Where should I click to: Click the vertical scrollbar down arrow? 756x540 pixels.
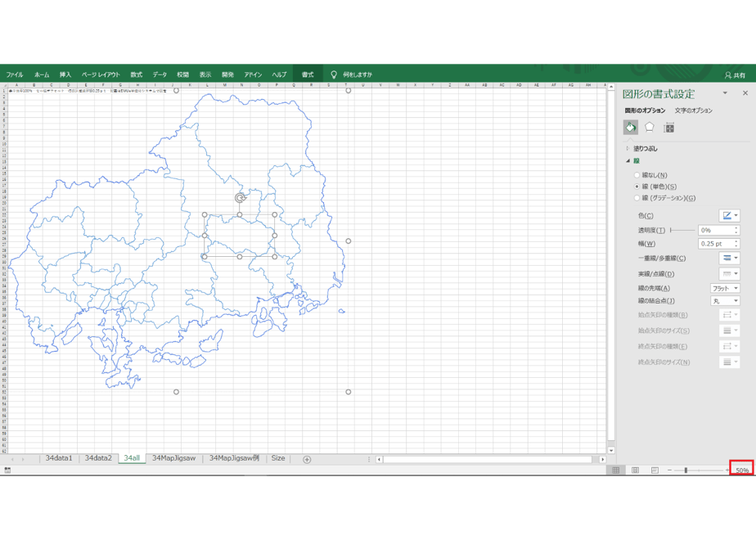click(x=611, y=450)
